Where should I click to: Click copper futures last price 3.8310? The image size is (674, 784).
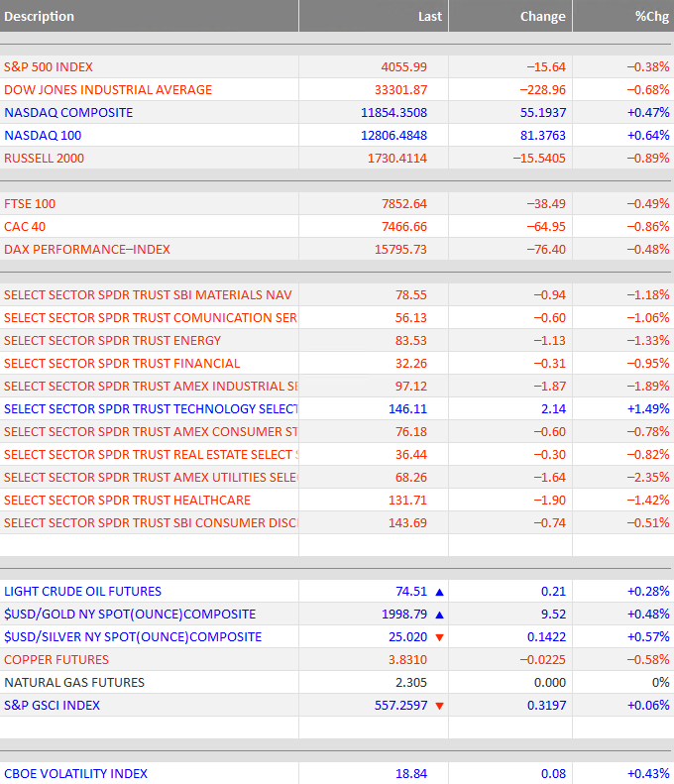click(x=408, y=660)
